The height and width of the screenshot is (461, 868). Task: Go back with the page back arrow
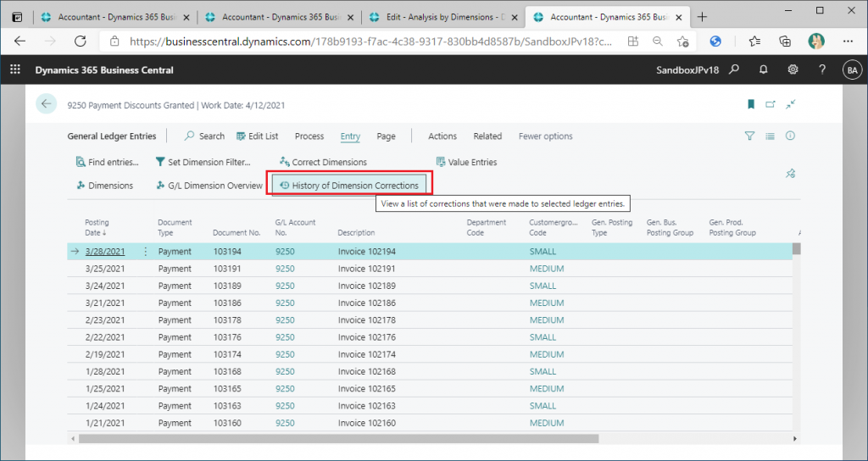(47, 104)
